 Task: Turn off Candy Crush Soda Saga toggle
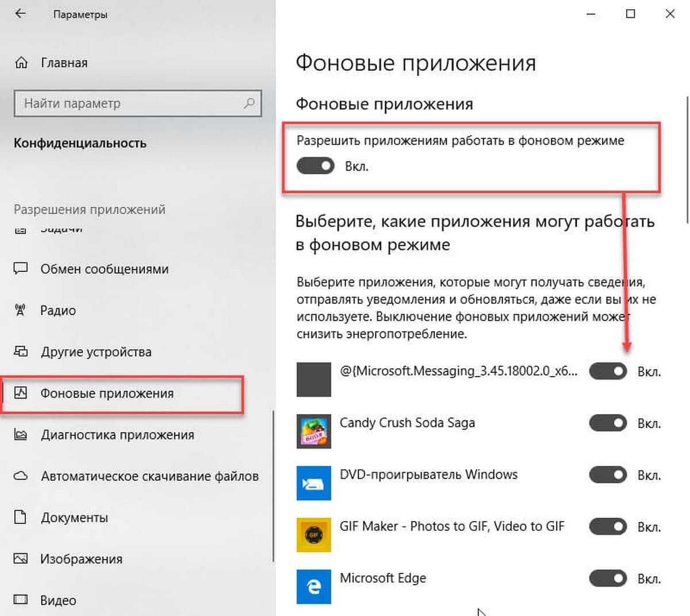[608, 423]
